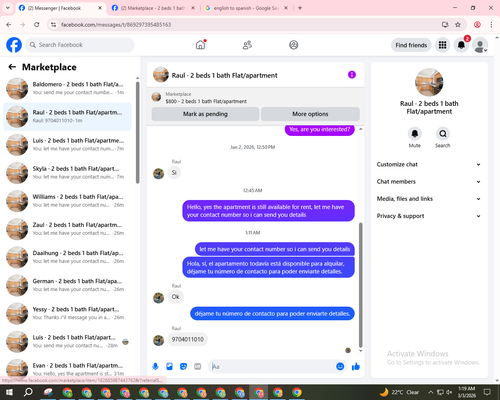Click the Facebook logo icon
The width and height of the screenshot is (500, 400).
(x=14, y=45)
